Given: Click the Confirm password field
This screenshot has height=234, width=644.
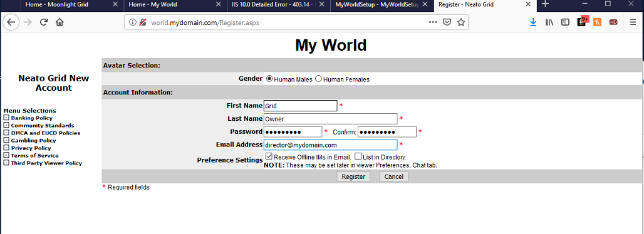Looking at the screenshot, I should coord(387,132).
